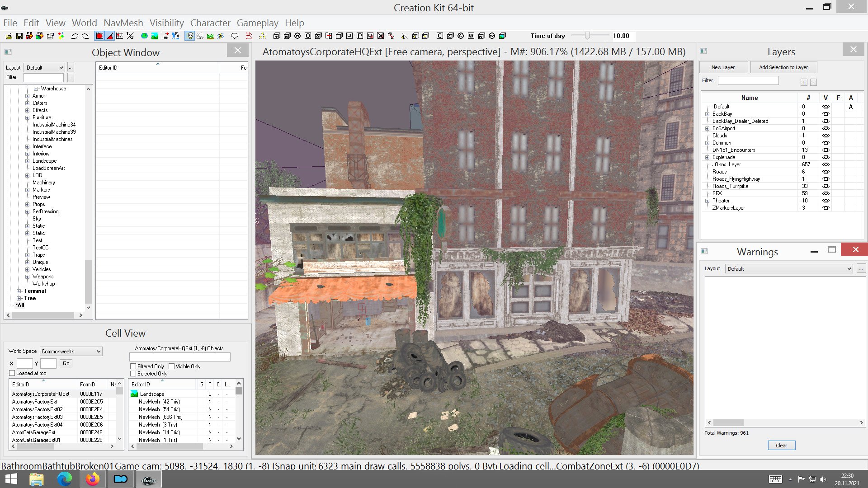This screenshot has height=488, width=868.
Task: Toggle visibility eye for Clouds layer
Action: 826,136
